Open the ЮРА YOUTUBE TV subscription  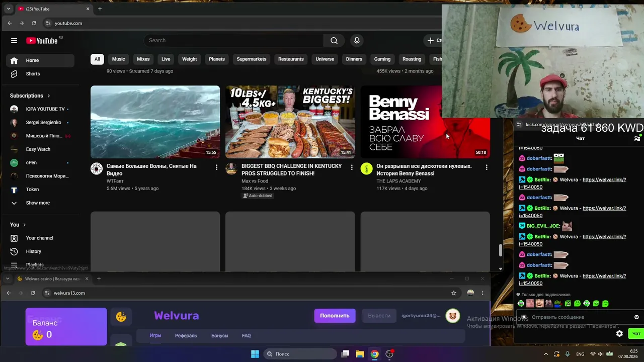[40, 109]
